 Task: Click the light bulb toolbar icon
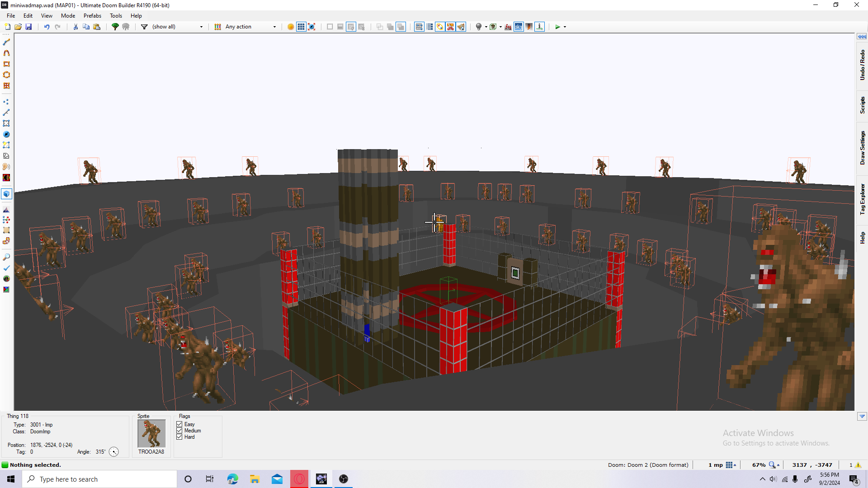tap(479, 27)
